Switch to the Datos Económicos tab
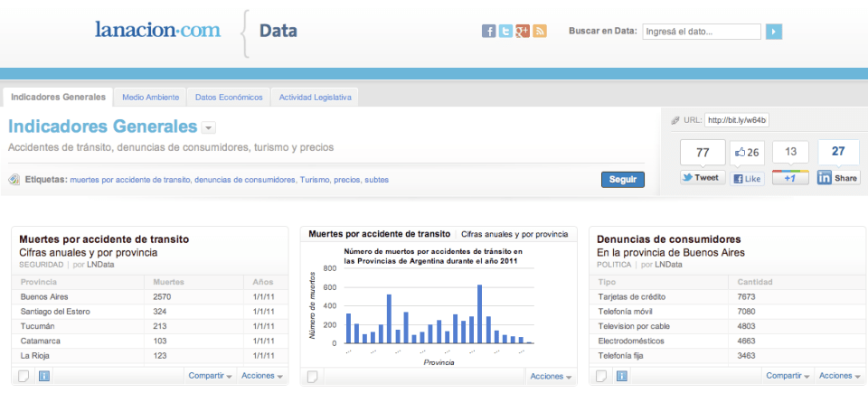The height and width of the screenshot is (393, 868). click(x=229, y=97)
